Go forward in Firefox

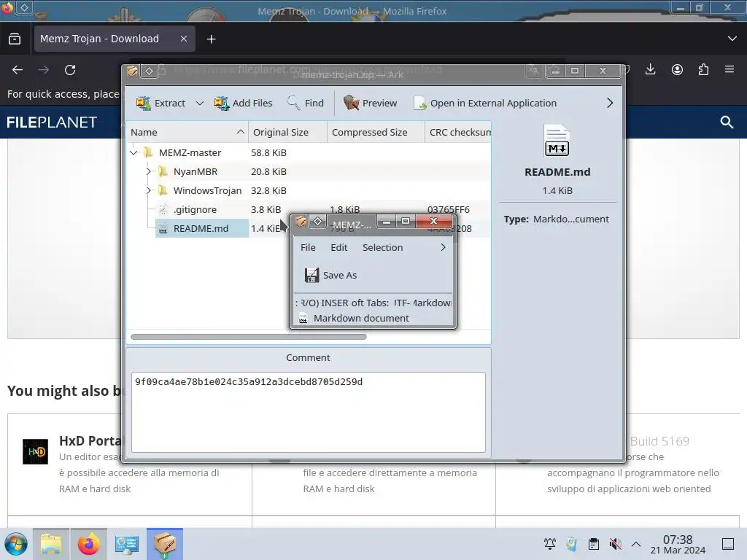click(x=44, y=70)
